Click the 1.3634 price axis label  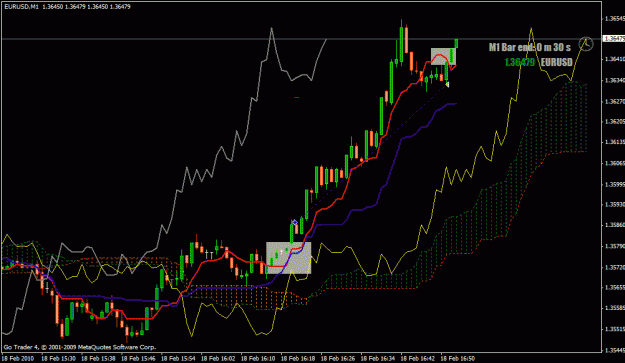point(614,80)
